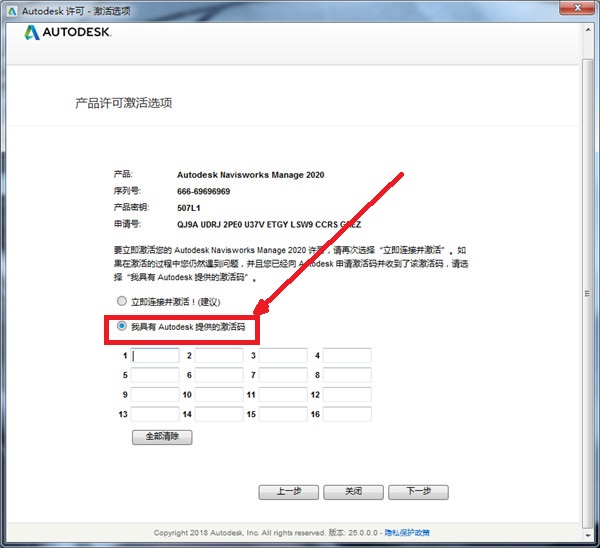Click activation code field 11

pyautogui.click(x=283, y=395)
